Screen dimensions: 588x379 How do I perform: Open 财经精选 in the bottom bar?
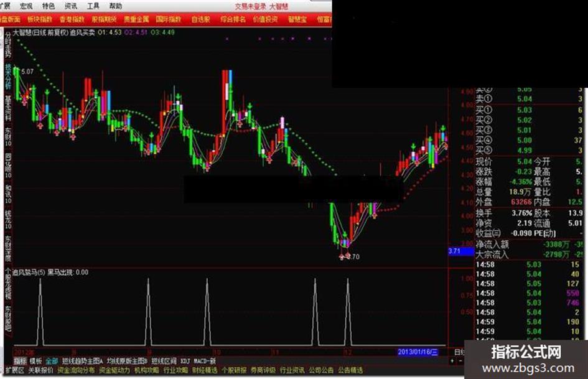click(205, 370)
